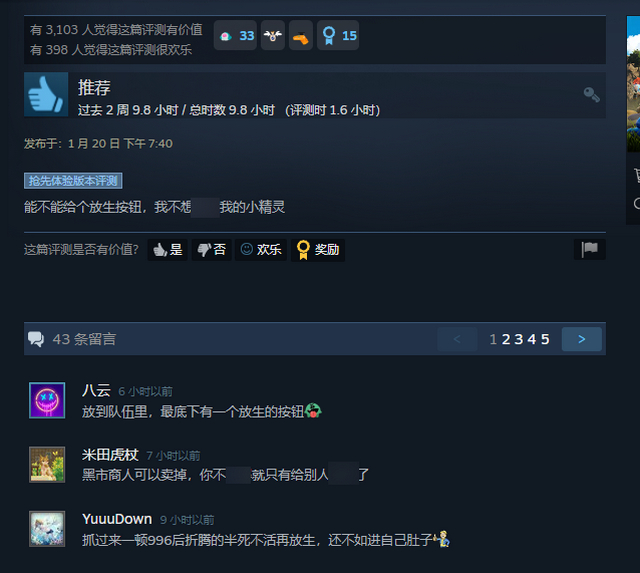Click the key icon on review header
This screenshot has width=640, height=573.
[591, 94]
